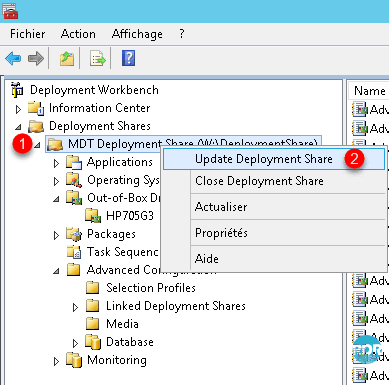The image size is (389, 385).
Task: Choose Update Deployment Share from context menu
Action: [x=274, y=159]
